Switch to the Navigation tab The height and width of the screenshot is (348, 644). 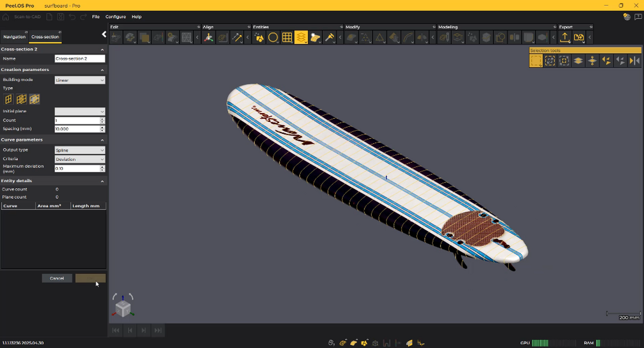(14, 37)
